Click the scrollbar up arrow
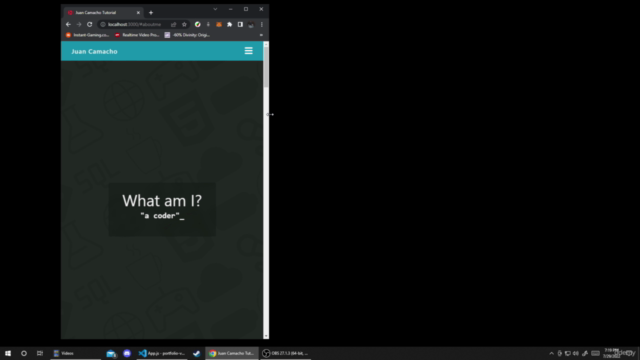 tap(266, 44)
